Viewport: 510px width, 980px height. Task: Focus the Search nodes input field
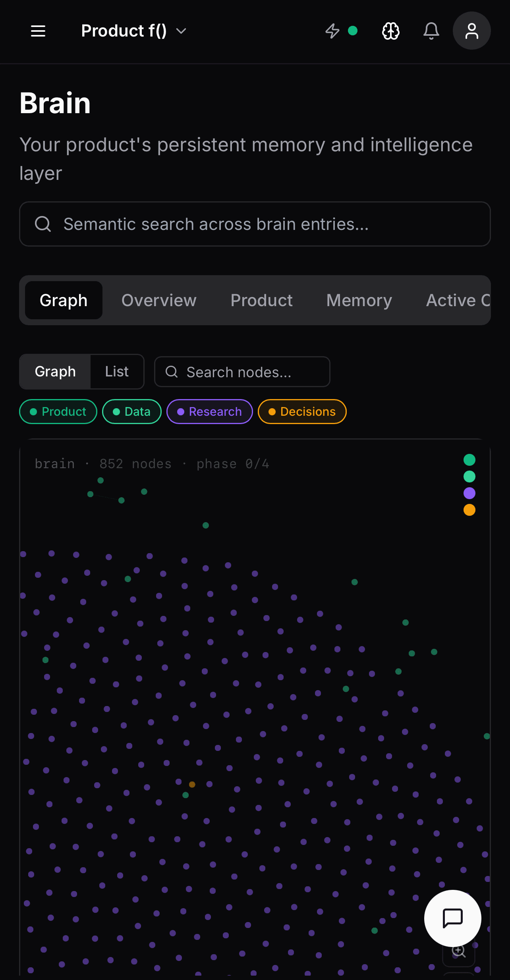pyautogui.click(x=242, y=372)
